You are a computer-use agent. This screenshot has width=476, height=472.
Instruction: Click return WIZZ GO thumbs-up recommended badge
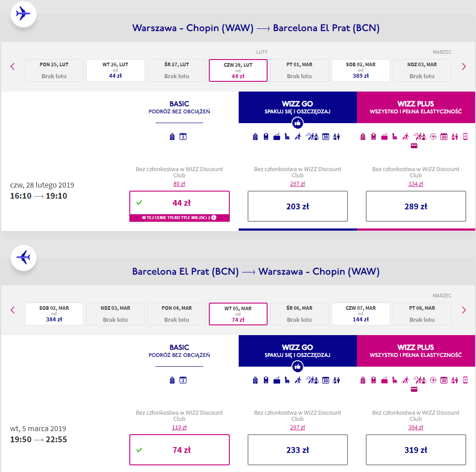click(297, 366)
